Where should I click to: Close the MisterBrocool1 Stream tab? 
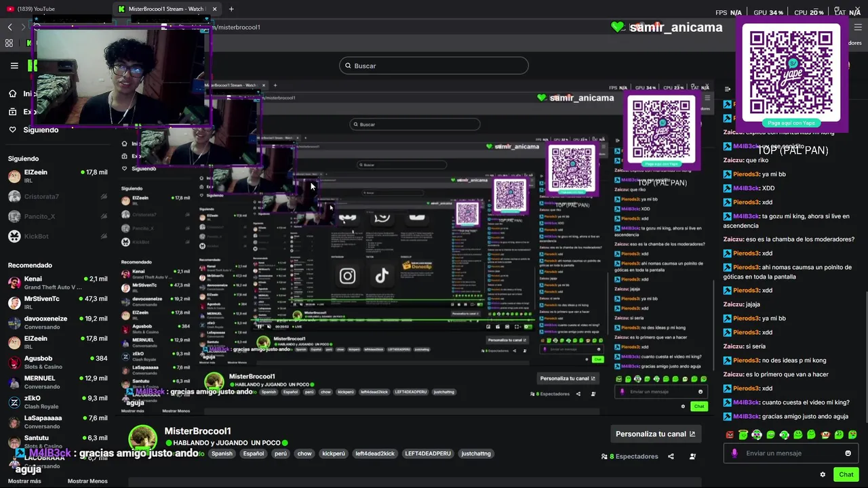coord(215,9)
